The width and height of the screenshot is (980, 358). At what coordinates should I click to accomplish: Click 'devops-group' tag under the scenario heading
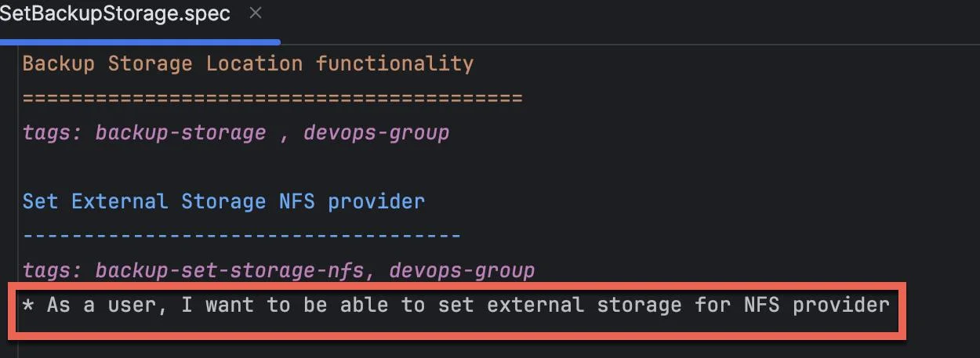point(462,271)
